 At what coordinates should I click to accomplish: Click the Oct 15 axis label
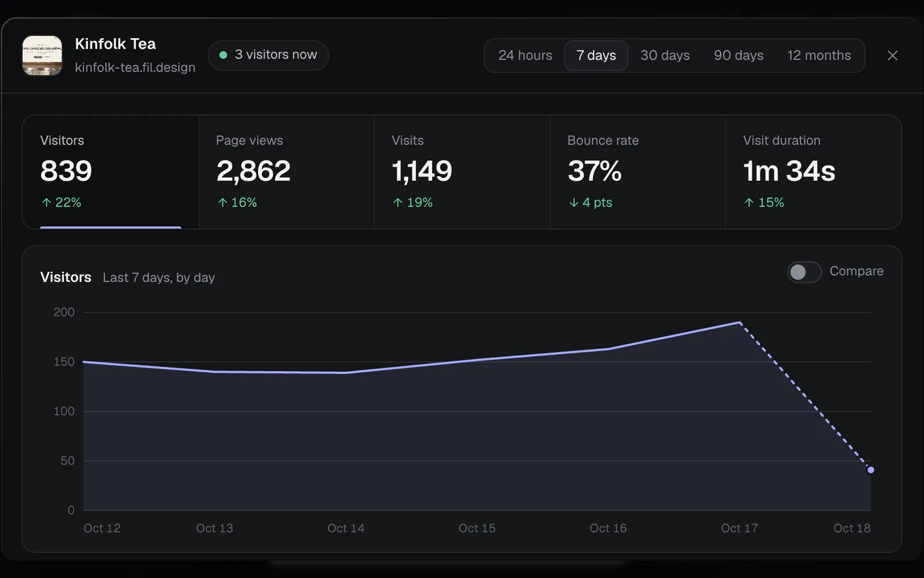[477, 528]
